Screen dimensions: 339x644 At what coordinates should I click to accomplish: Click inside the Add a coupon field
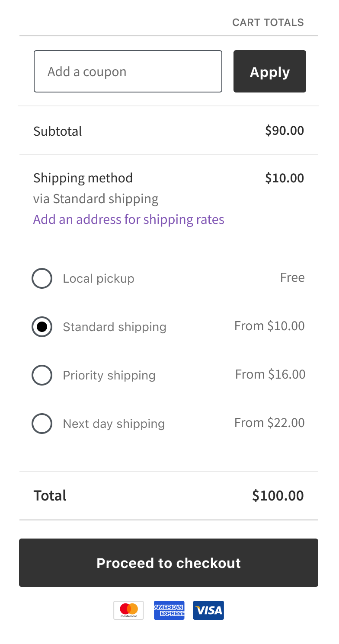point(128,71)
